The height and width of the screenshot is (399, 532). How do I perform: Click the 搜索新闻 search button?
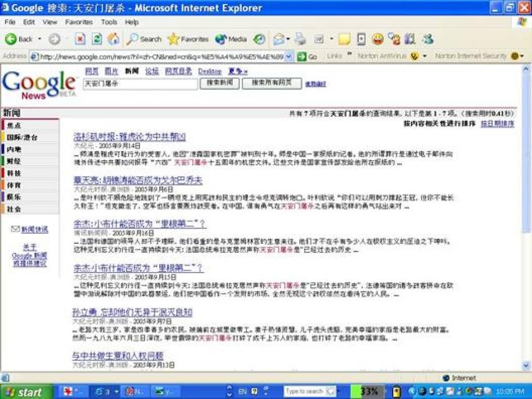219,83
